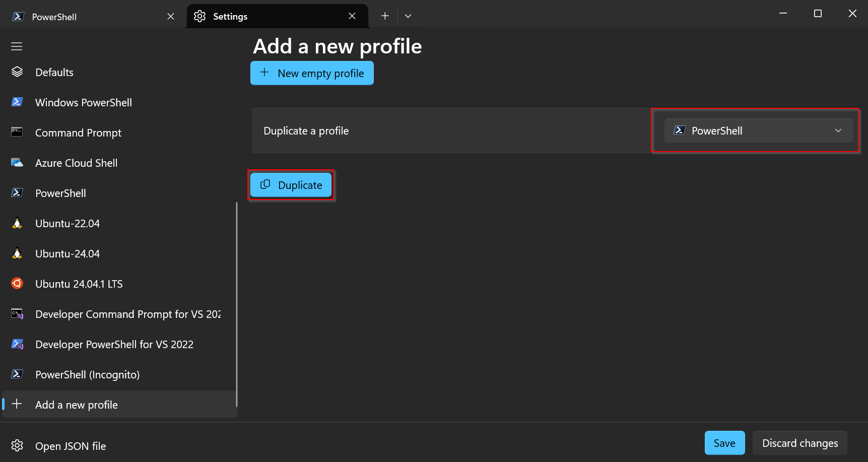Open PowerShell (Incognito) profile settings
Viewport: 868px width, 462px height.
119,374
